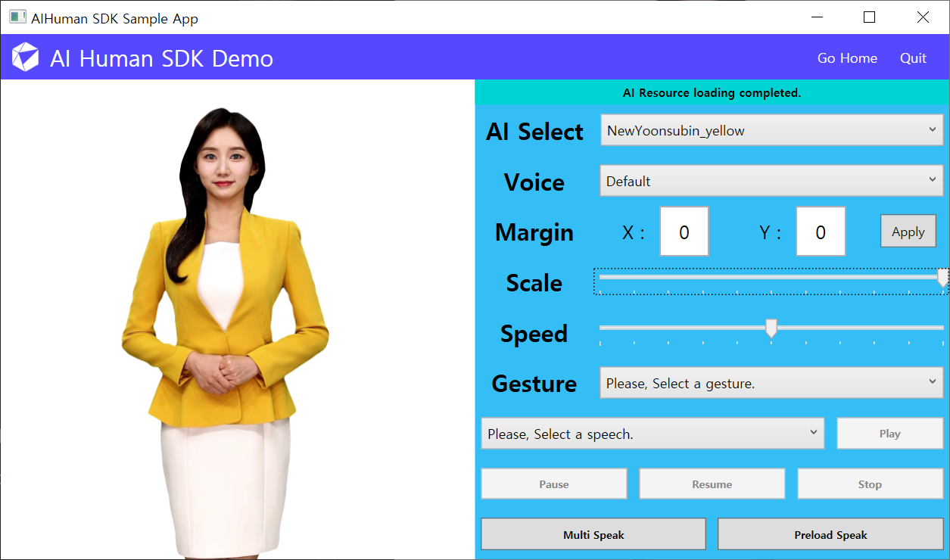This screenshot has height=560, width=950.
Task: Maximize the AIHuman SDK Sample App window
Action: [x=869, y=17]
